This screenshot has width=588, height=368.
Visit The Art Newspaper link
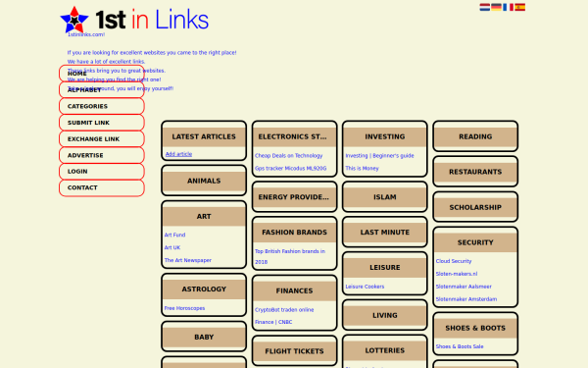[188, 260]
